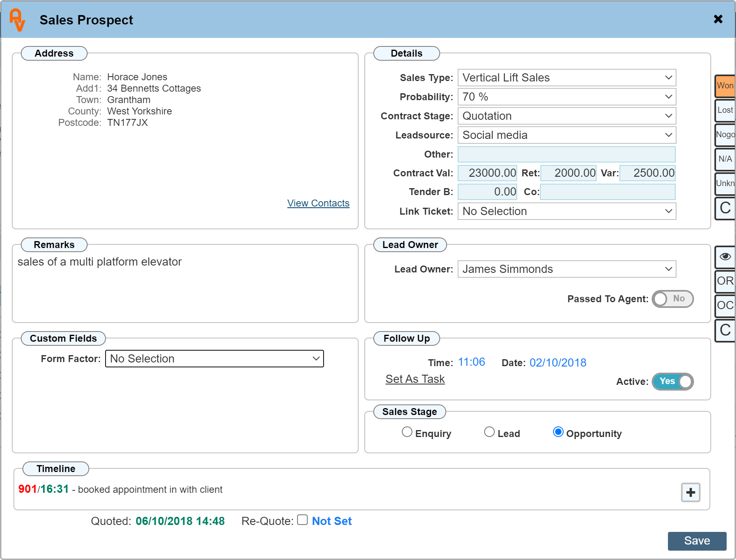Open the Sales Type dropdown
Viewport: 736px width, 560px height.
567,77
